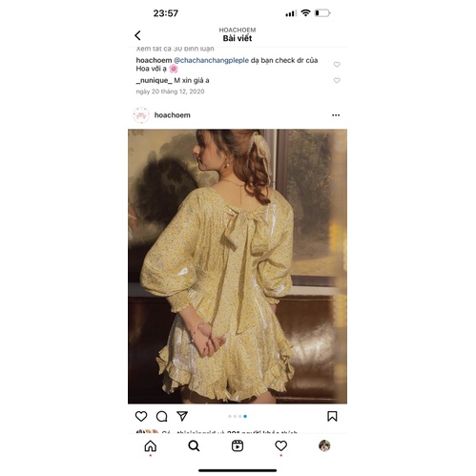
Task: Tap hoachoem profile picture avatar
Action: pyautogui.click(x=141, y=115)
